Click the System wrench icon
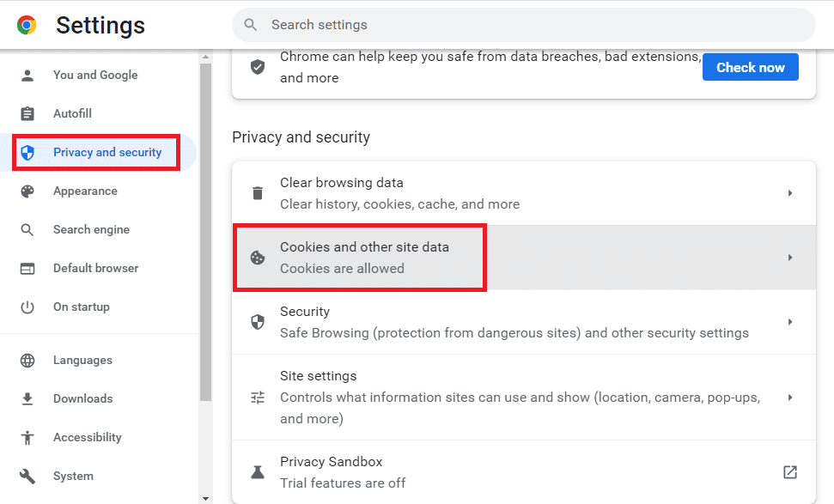The image size is (834, 504). (27, 476)
